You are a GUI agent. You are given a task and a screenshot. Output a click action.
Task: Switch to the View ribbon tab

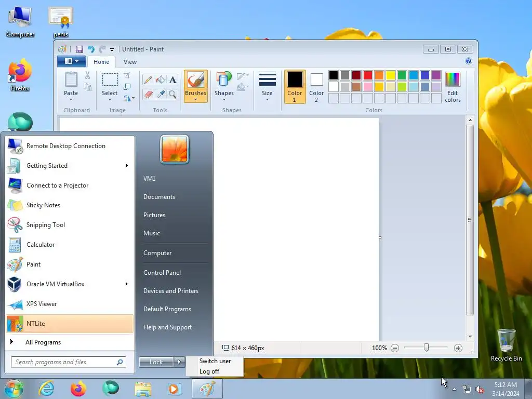(130, 62)
